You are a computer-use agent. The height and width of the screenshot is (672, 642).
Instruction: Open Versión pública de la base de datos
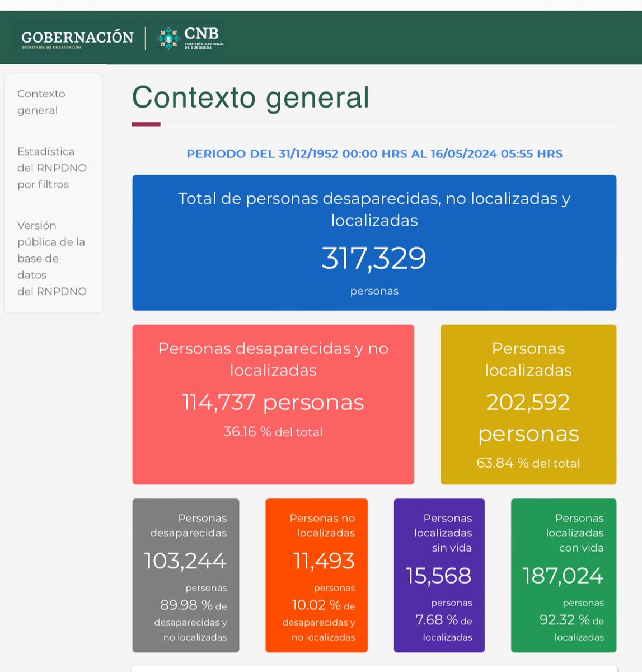coord(52,258)
